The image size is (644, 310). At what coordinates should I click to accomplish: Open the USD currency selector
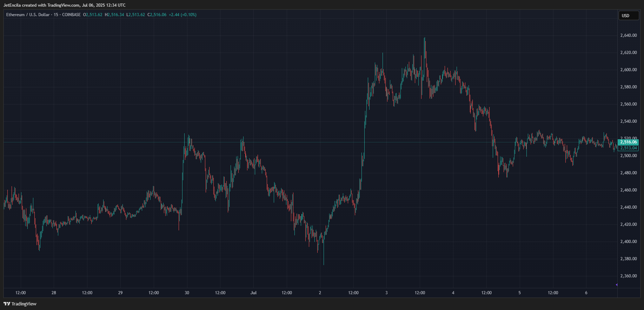pyautogui.click(x=628, y=15)
